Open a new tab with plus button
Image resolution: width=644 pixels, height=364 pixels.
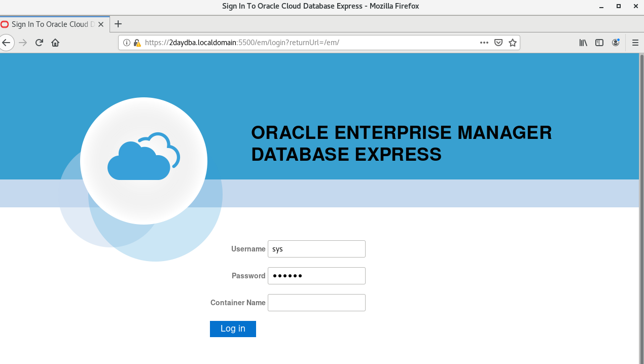pos(118,24)
